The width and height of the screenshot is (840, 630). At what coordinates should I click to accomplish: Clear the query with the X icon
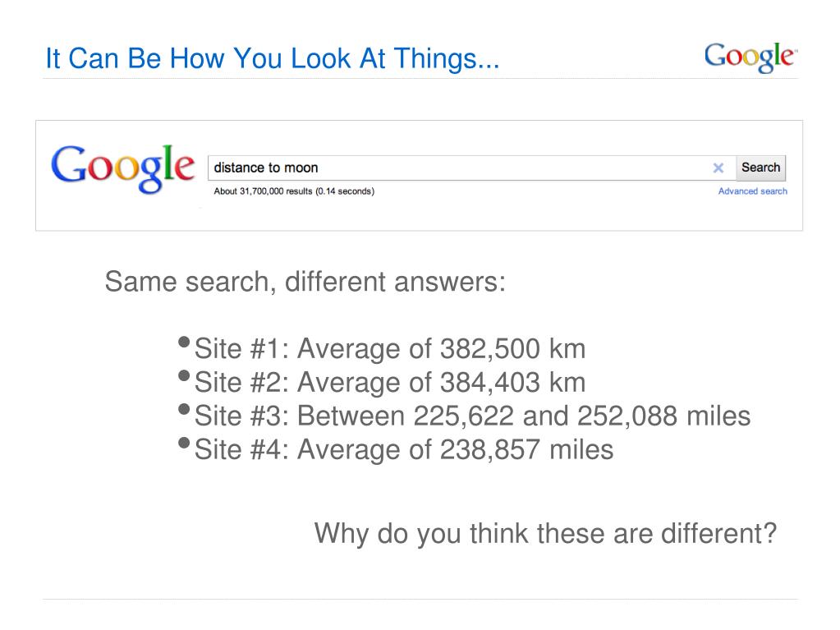(x=718, y=168)
